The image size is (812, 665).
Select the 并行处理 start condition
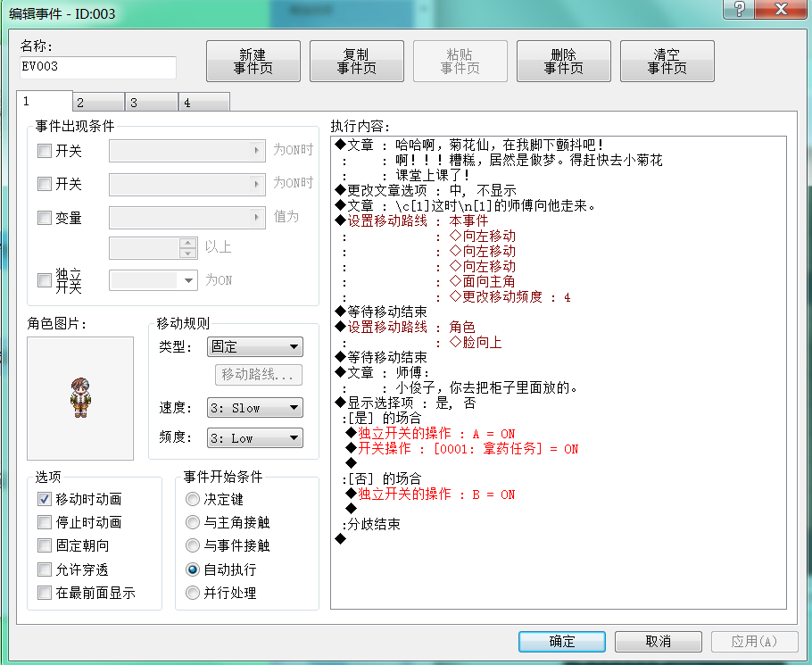click(193, 593)
